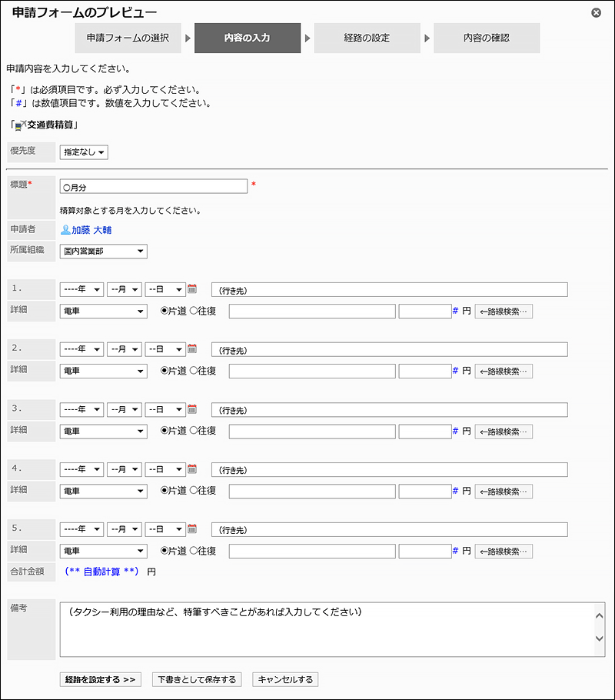Click 路線検索 button in row 1
The height and width of the screenshot is (700, 615).
[504, 312]
